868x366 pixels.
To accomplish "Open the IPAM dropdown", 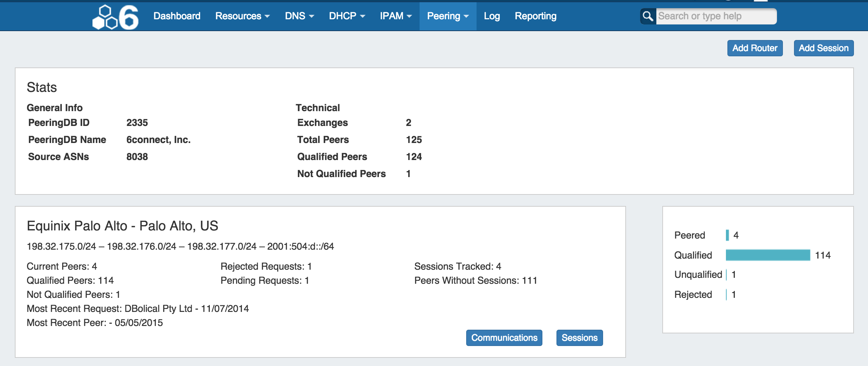I will coord(396,16).
